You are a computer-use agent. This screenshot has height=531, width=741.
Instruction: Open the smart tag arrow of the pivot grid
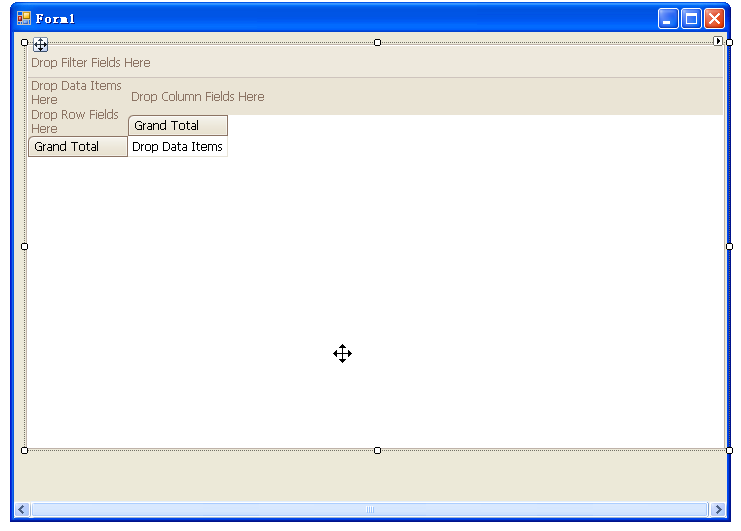click(718, 41)
